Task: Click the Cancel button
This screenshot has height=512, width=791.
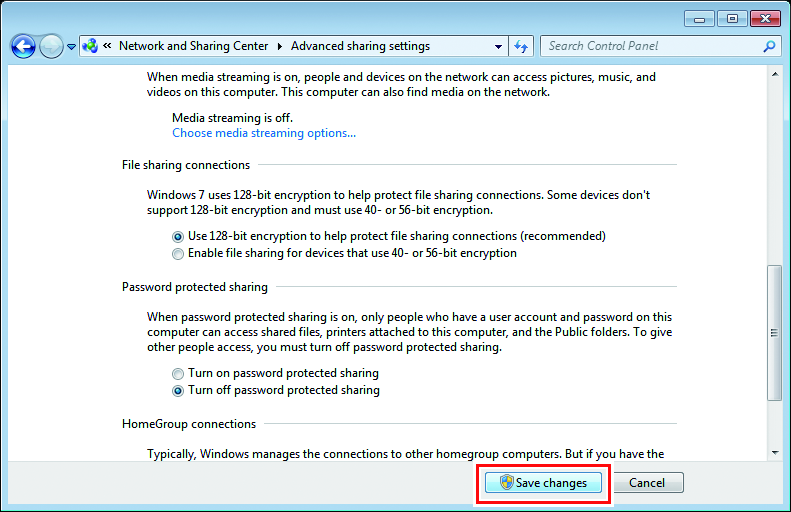Action: coord(648,483)
